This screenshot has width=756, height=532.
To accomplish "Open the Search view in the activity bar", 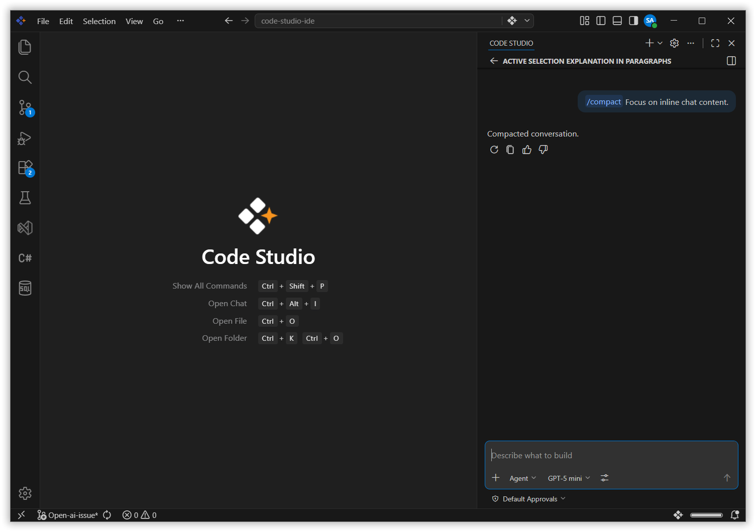I will click(25, 77).
